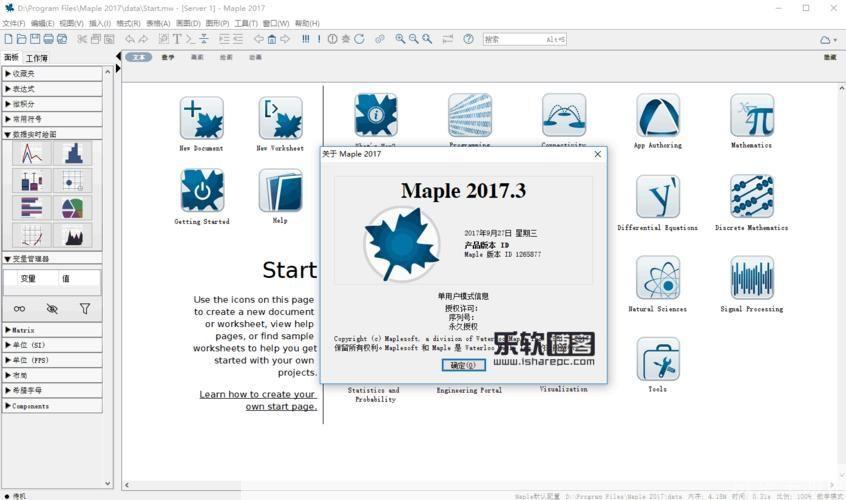Click the question-mark help toolbar icon
Image resolution: width=846 pixels, height=500 pixels.
point(468,39)
